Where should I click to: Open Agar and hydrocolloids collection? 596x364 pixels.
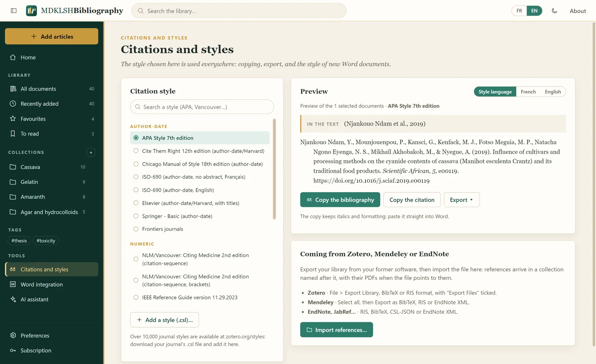[x=51, y=212]
